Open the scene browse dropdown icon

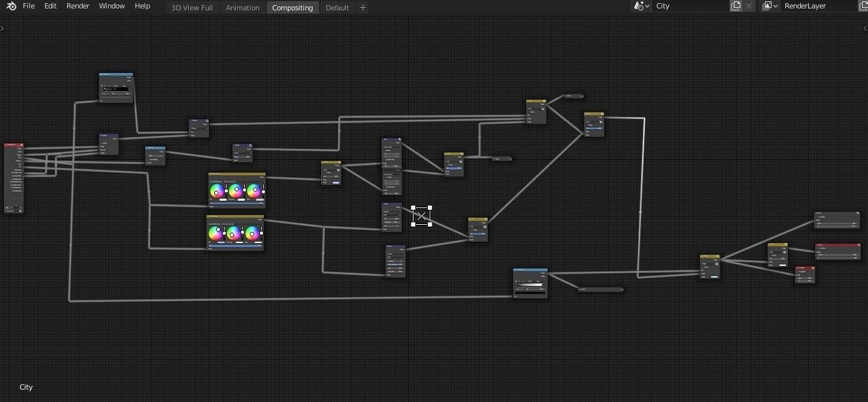click(x=642, y=6)
